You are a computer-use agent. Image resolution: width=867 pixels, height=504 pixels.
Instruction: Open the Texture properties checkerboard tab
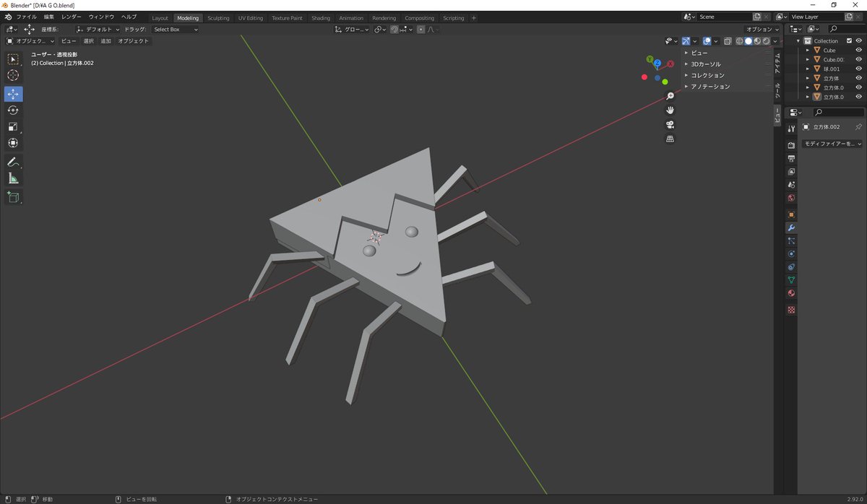click(x=791, y=309)
